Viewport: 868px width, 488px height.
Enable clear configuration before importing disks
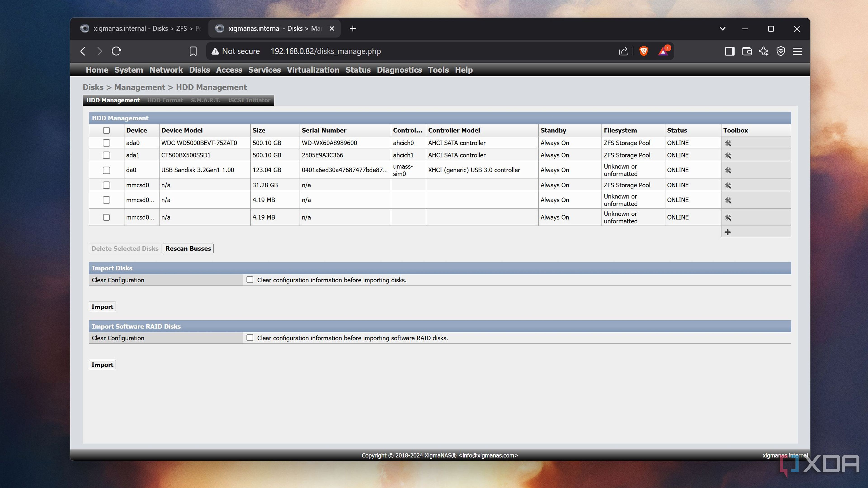[x=250, y=279]
